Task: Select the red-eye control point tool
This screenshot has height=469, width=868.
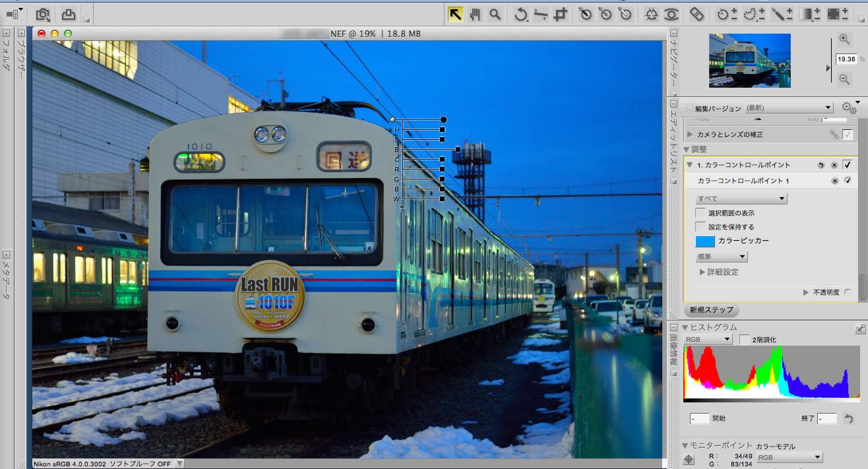Action: [x=671, y=14]
